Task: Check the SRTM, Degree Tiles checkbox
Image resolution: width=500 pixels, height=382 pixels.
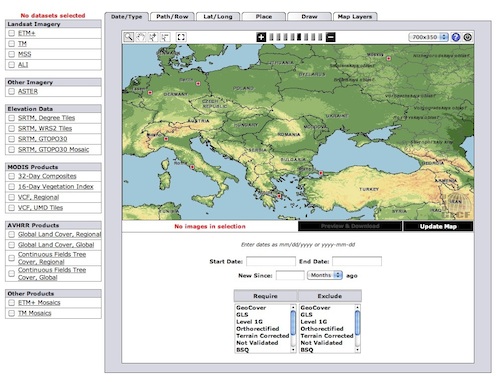Action: coord(12,118)
